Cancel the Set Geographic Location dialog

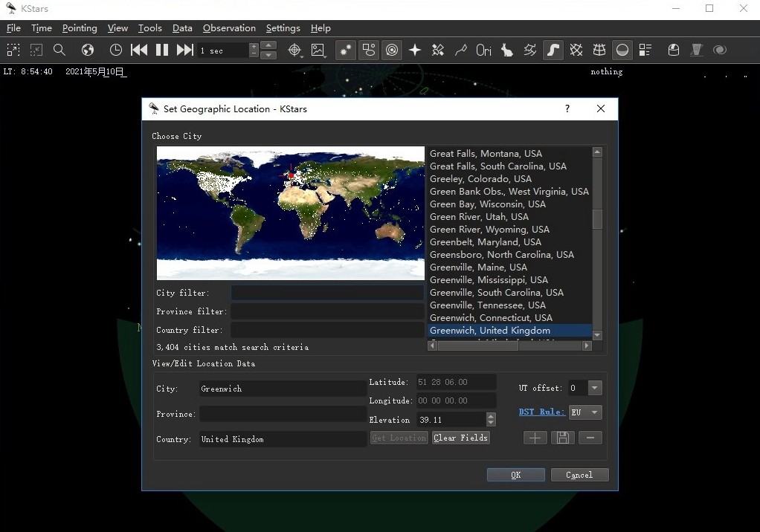click(580, 475)
